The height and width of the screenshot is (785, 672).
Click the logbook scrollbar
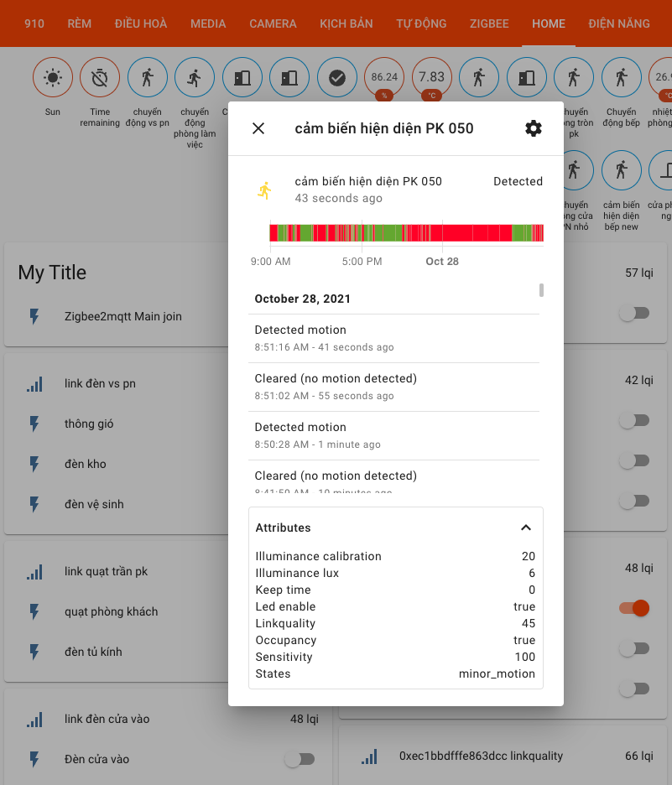(x=542, y=290)
